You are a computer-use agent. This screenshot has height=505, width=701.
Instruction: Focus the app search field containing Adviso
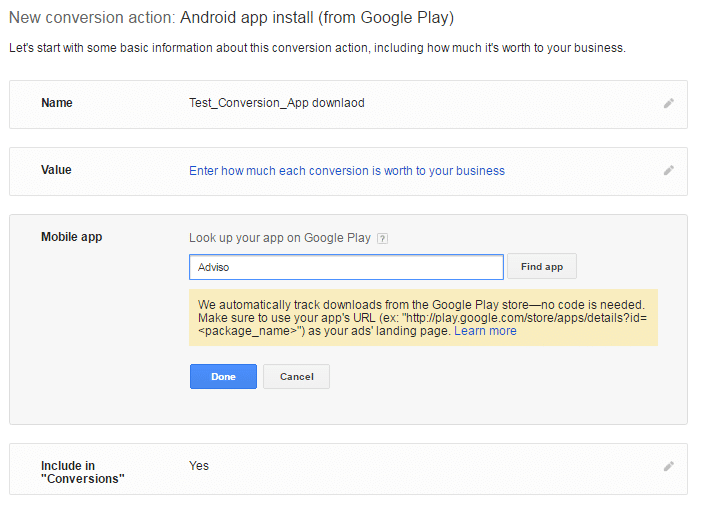(x=345, y=267)
